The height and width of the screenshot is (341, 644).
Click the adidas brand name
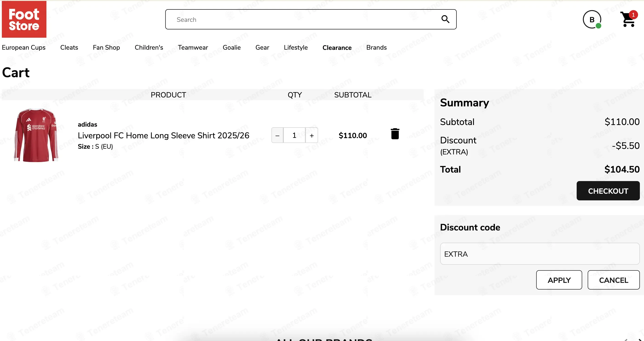88,125
